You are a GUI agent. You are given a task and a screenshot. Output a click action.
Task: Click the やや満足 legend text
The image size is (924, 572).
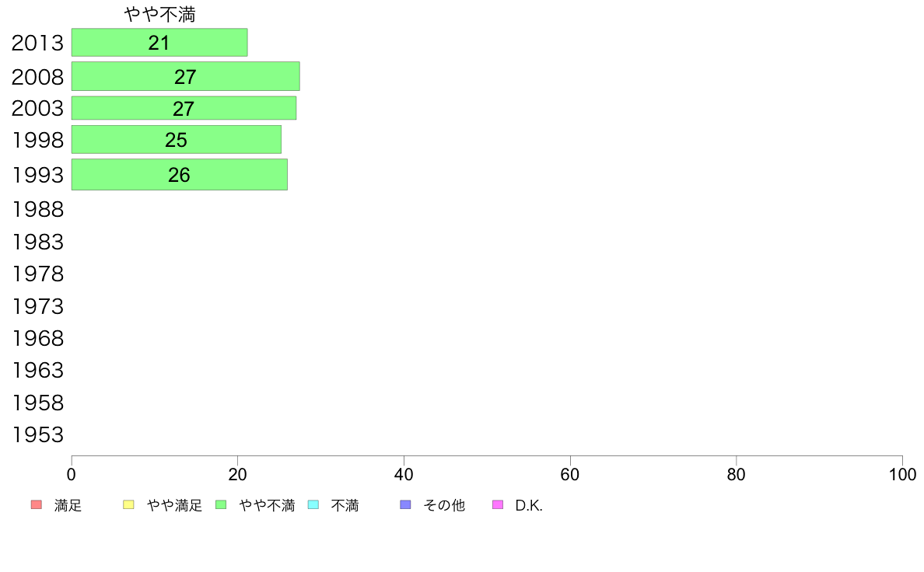point(174,505)
